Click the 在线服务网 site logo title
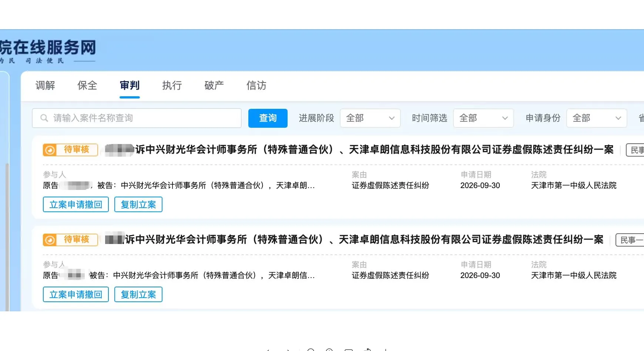 (48, 47)
